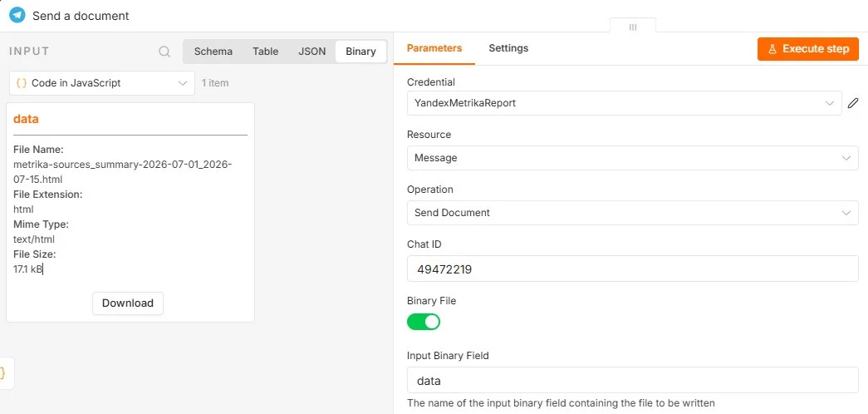The image size is (868, 414).
Task: Toggle the Binary File switch off
Action: pos(424,322)
